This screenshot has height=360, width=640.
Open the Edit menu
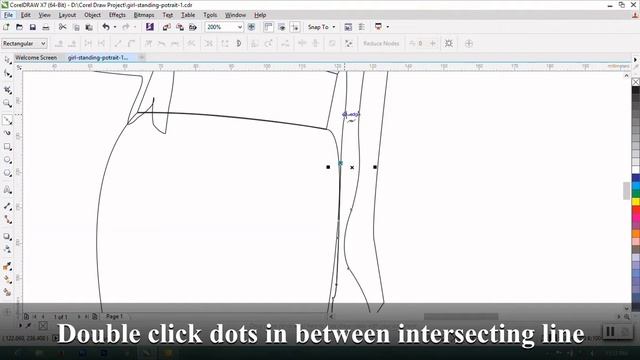point(25,15)
